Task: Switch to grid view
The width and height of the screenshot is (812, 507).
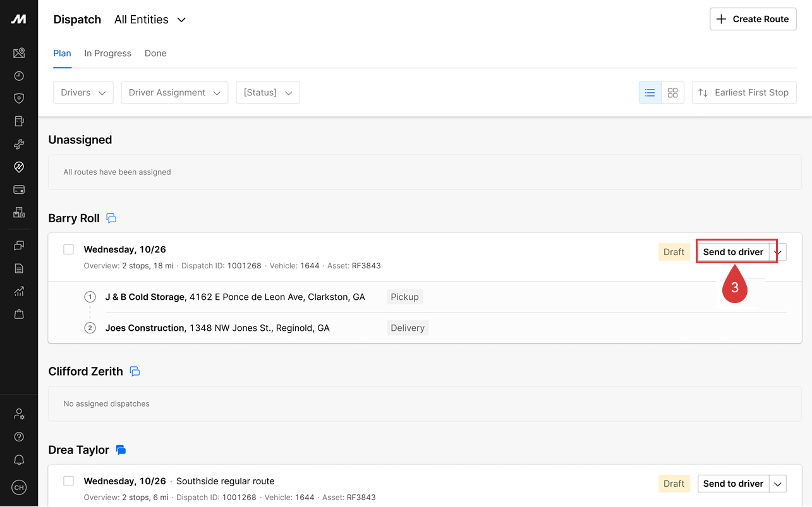Action: [x=672, y=93]
